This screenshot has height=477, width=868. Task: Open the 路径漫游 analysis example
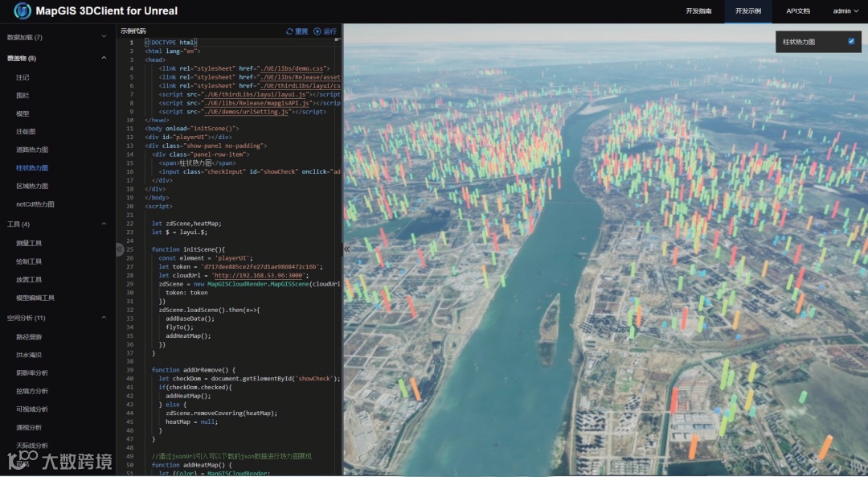click(x=29, y=337)
